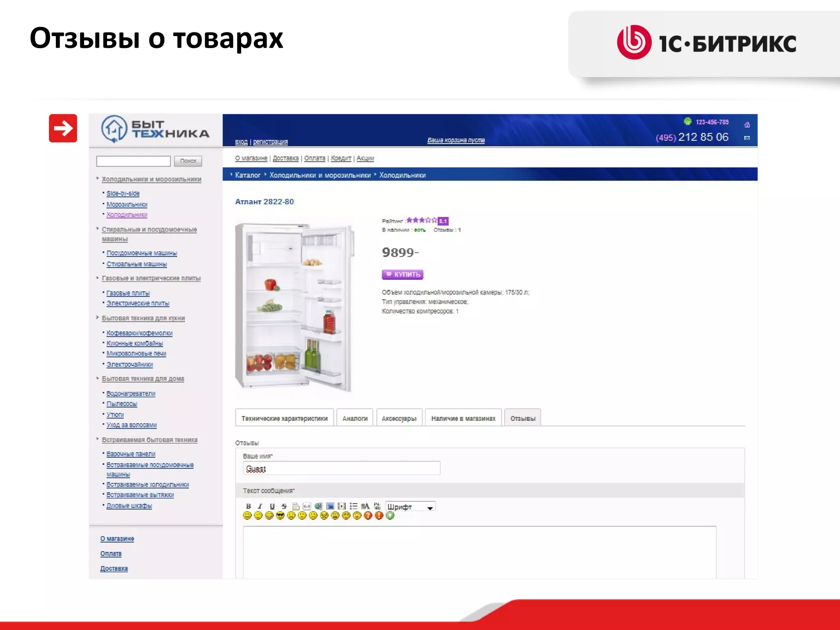Click the insert video icon
This screenshot has width=840, height=630.
342,506
